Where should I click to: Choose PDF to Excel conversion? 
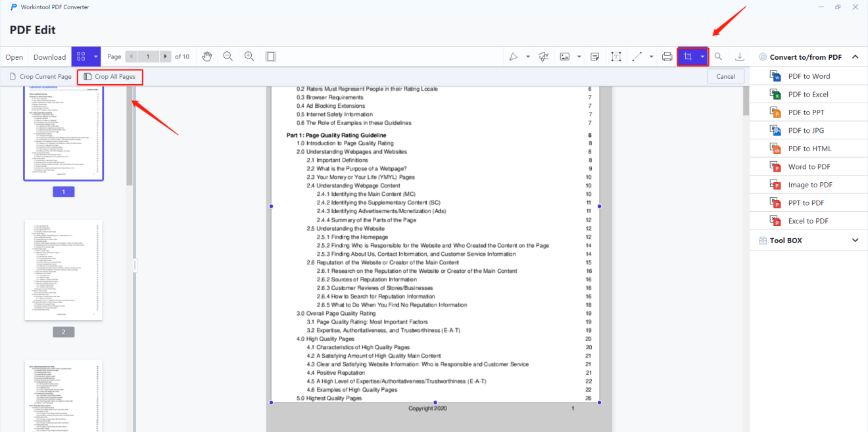[808, 95]
